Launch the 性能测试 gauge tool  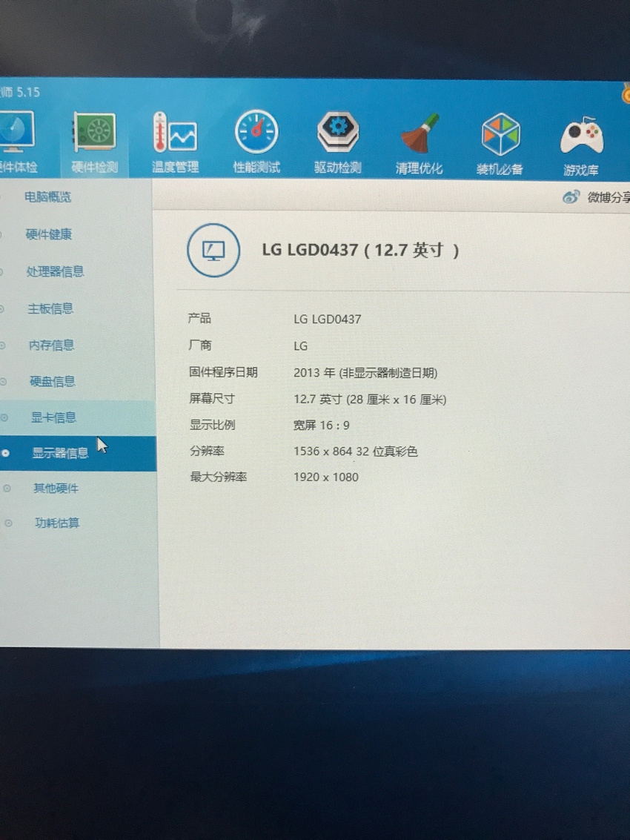(256, 142)
